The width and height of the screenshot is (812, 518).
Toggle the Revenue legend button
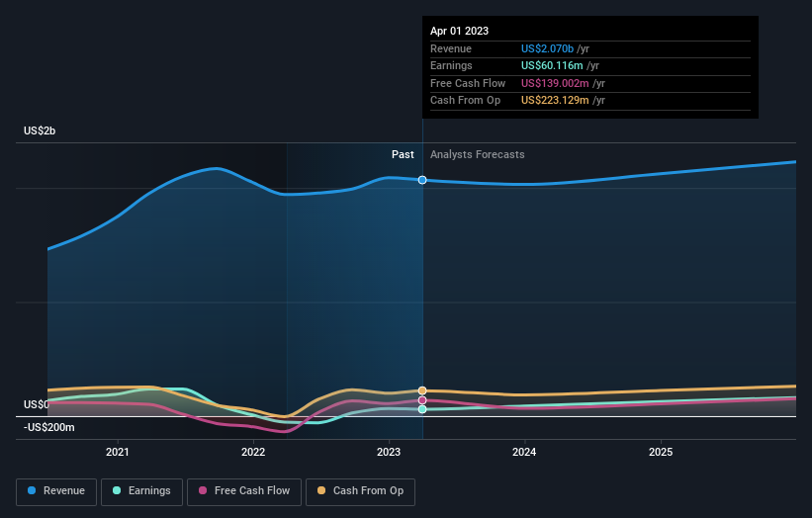[x=56, y=491]
